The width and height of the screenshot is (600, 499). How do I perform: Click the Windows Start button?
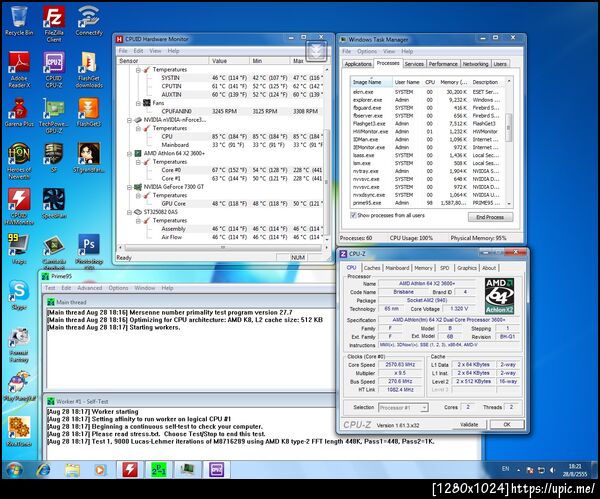coord(14,470)
